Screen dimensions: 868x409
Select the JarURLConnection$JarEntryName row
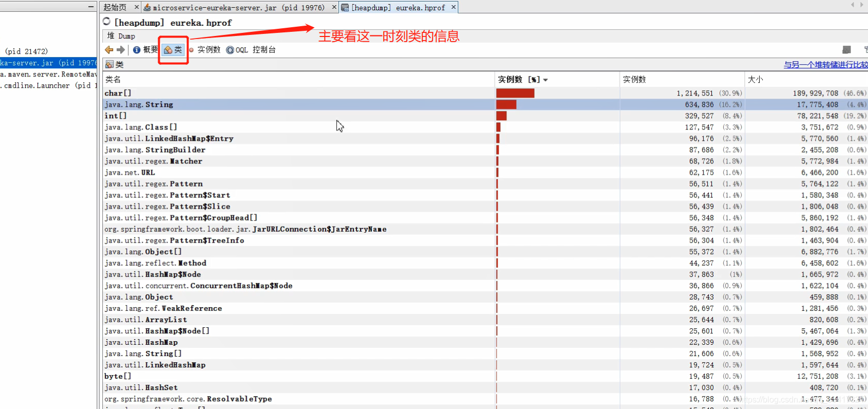point(485,229)
